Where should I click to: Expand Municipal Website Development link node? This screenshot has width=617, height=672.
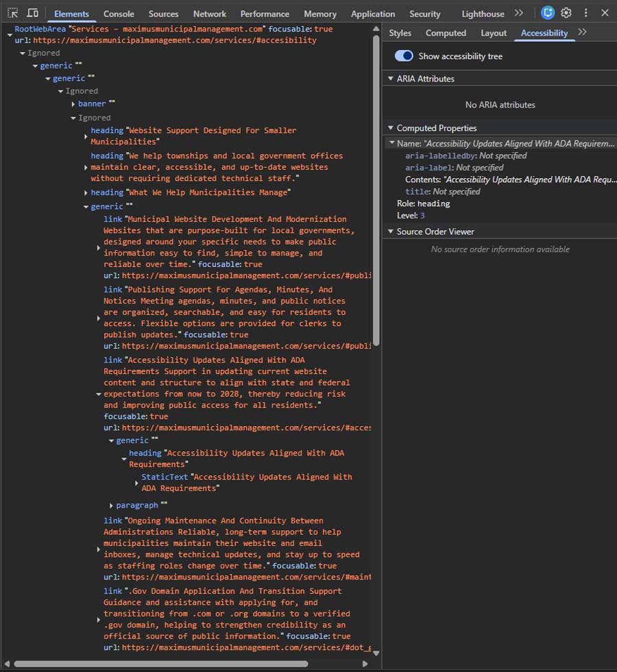pyautogui.click(x=99, y=248)
